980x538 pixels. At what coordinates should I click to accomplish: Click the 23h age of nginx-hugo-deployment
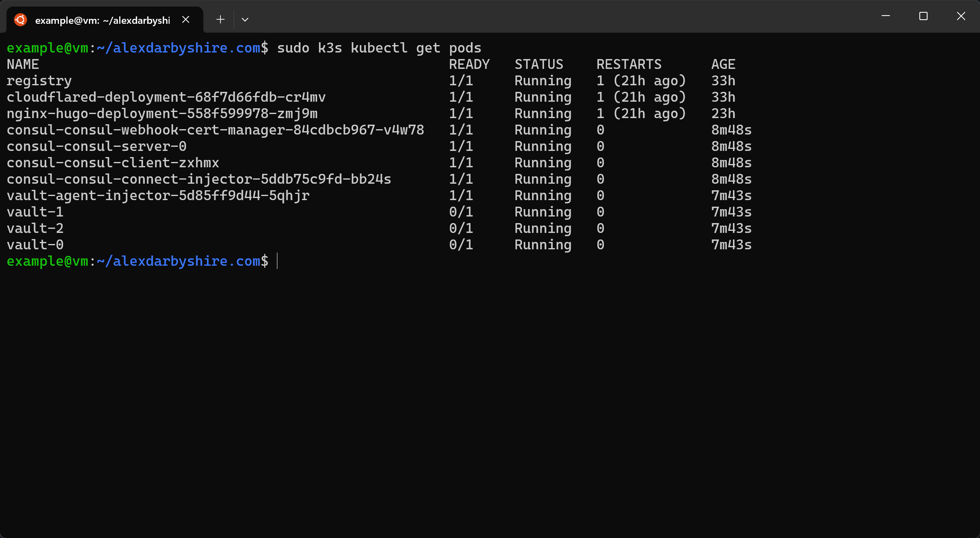coord(724,114)
